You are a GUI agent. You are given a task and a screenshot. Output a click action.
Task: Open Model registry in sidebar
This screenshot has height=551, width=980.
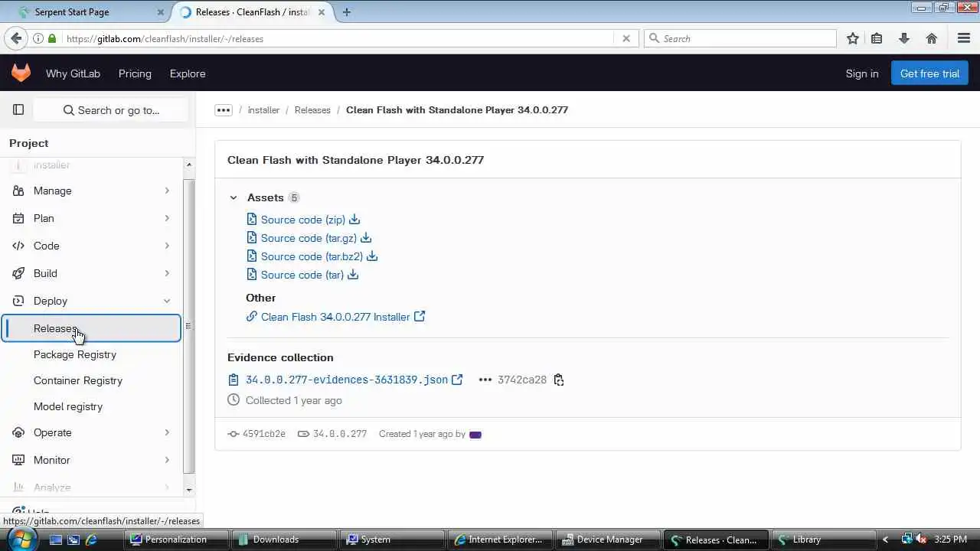[68, 406]
